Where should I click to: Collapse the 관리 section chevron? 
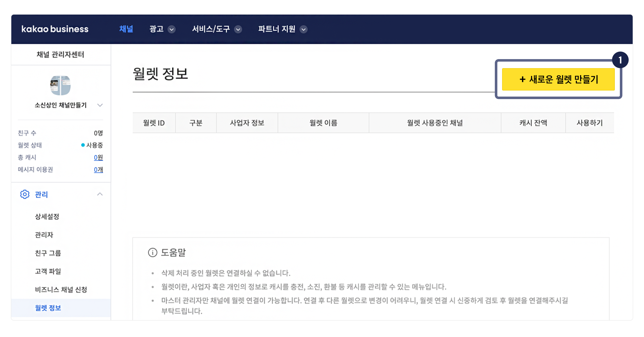[100, 194]
